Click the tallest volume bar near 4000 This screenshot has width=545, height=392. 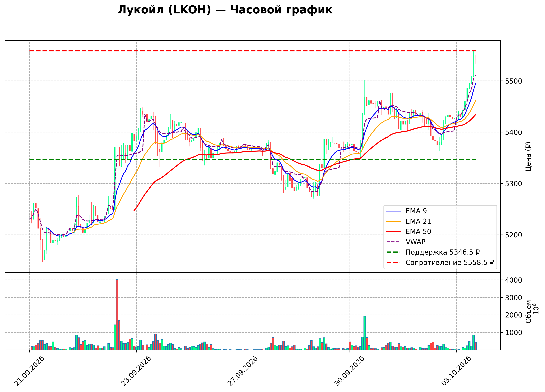point(117,315)
